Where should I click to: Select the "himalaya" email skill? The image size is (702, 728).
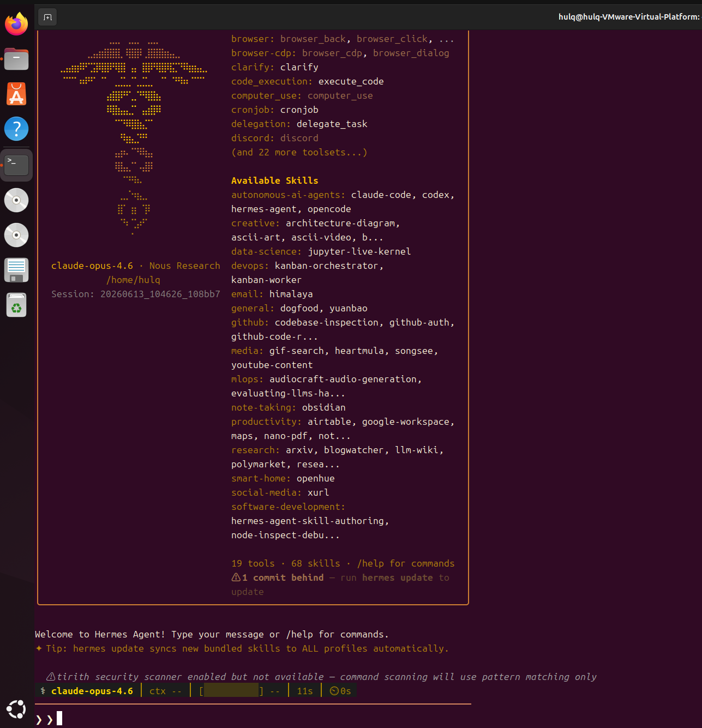(291, 294)
